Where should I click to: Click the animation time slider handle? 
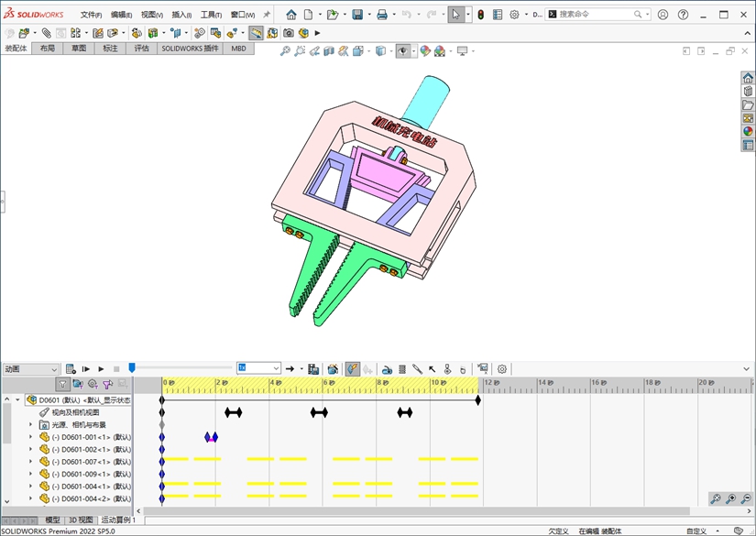click(x=132, y=367)
